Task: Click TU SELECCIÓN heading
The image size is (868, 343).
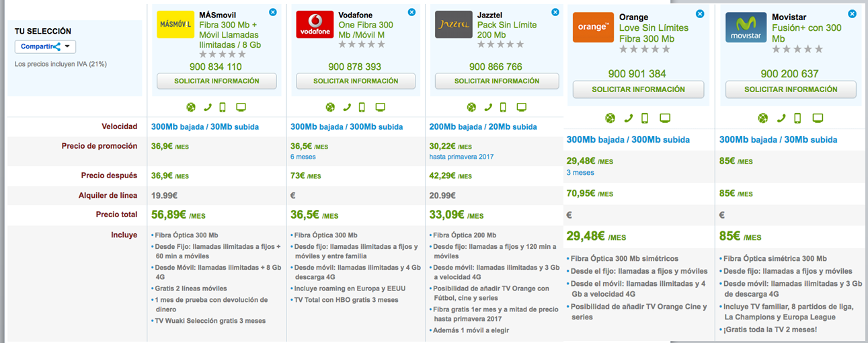Action: pos(43,32)
